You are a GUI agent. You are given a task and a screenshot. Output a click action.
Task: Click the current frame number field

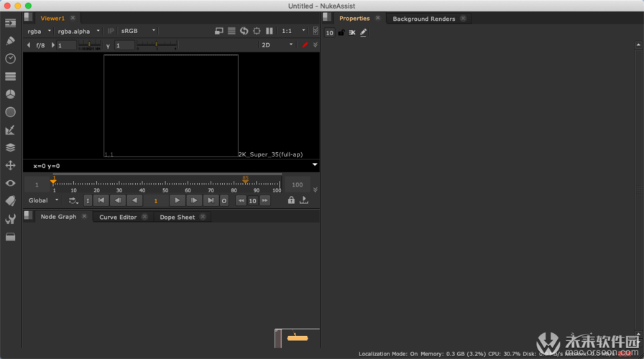click(x=156, y=200)
